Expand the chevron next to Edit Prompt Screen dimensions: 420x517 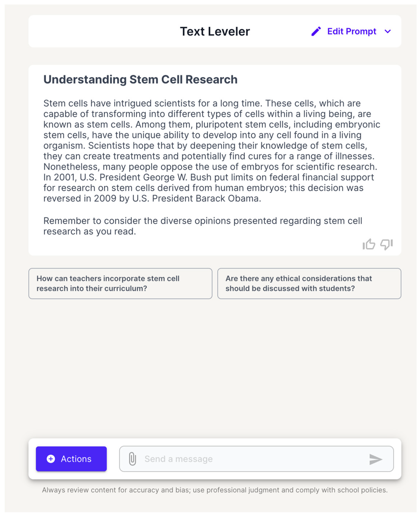pyautogui.click(x=388, y=31)
